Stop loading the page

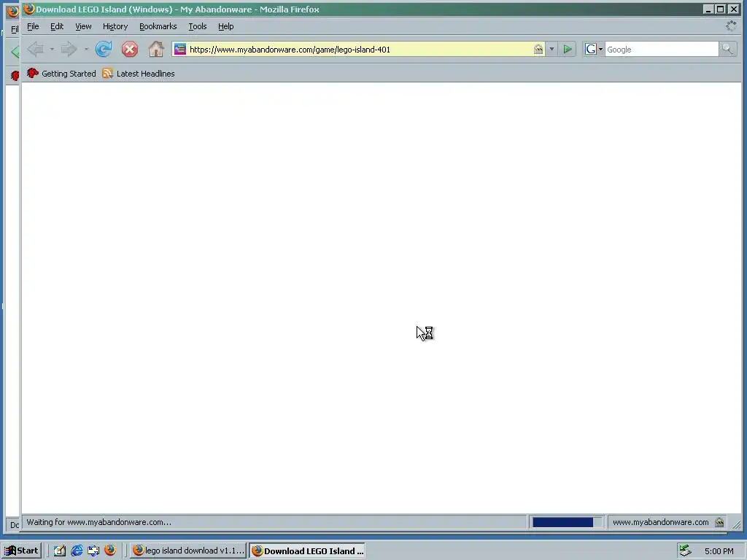(130, 49)
